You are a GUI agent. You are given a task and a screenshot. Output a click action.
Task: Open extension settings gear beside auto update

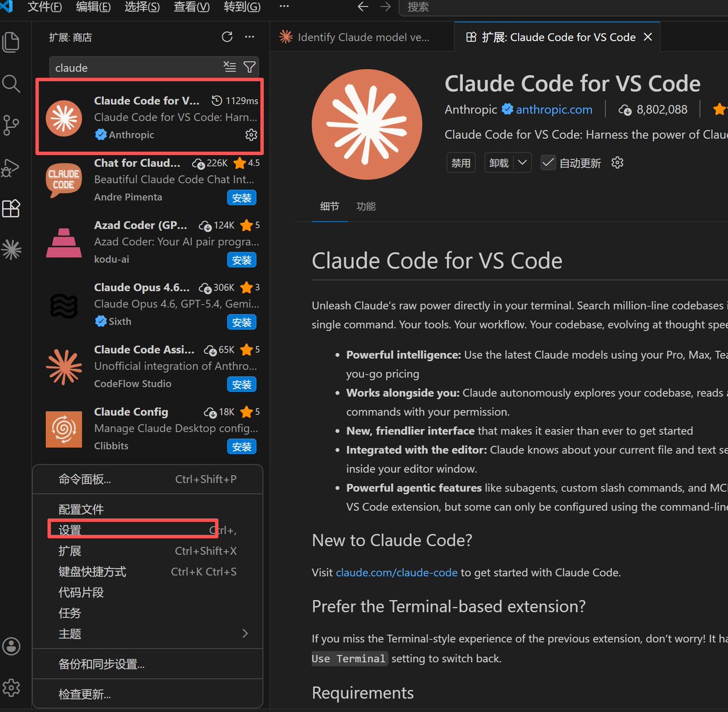pyautogui.click(x=618, y=163)
